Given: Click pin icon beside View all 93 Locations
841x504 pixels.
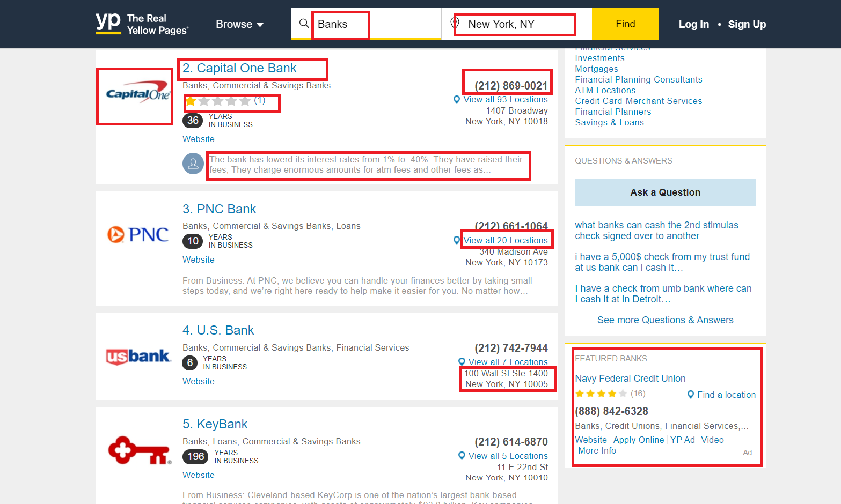Looking at the screenshot, I should [457, 100].
